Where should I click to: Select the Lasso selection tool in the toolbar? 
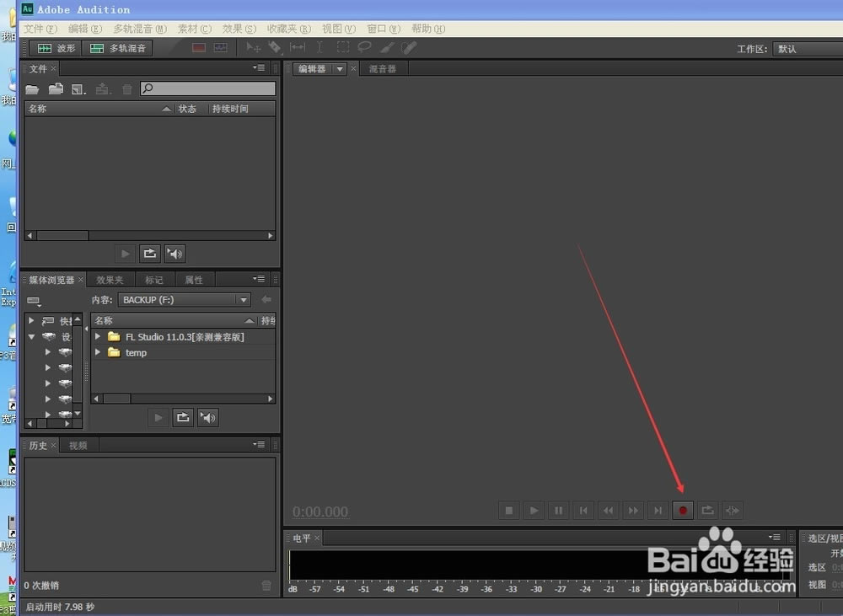[x=363, y=47]
